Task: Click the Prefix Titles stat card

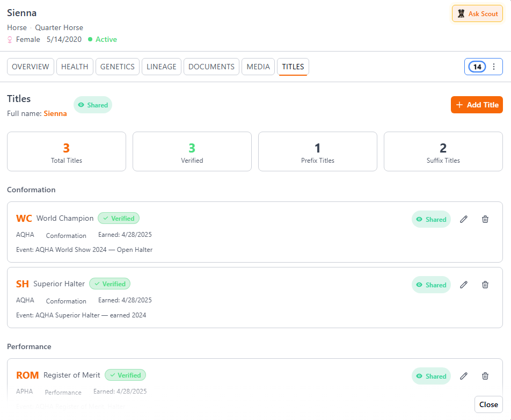Action: [x=318, y=151]
